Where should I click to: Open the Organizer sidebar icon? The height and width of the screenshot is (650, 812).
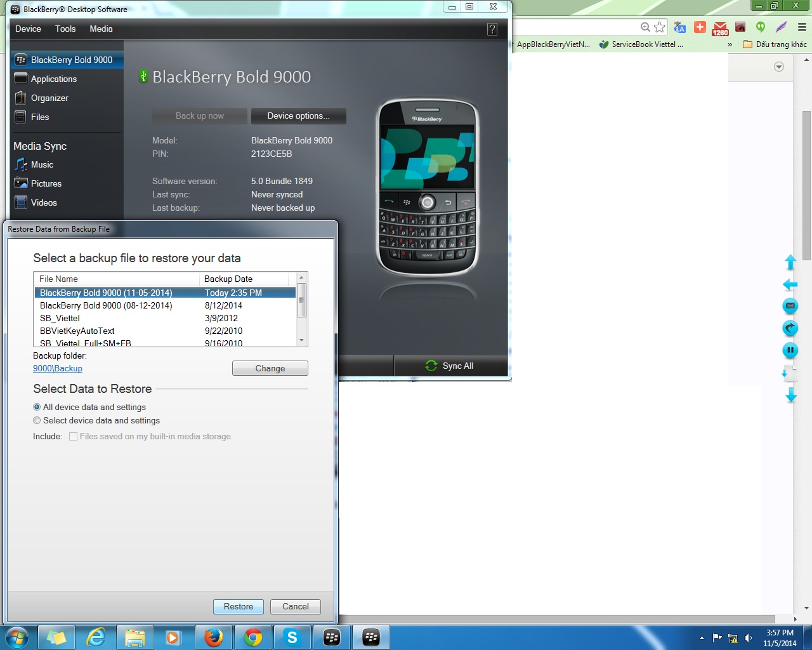(x=21, y=98)
